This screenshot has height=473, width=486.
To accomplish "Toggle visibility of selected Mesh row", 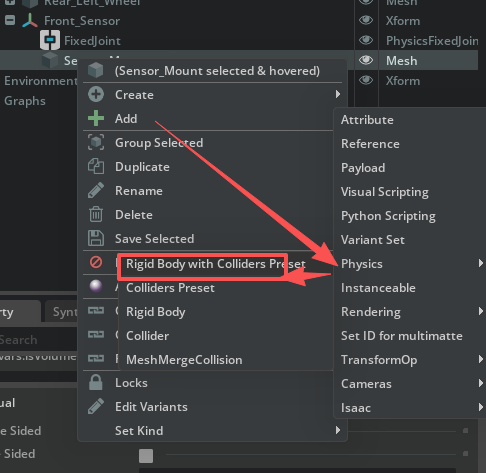I will click(x=366, y=60).
